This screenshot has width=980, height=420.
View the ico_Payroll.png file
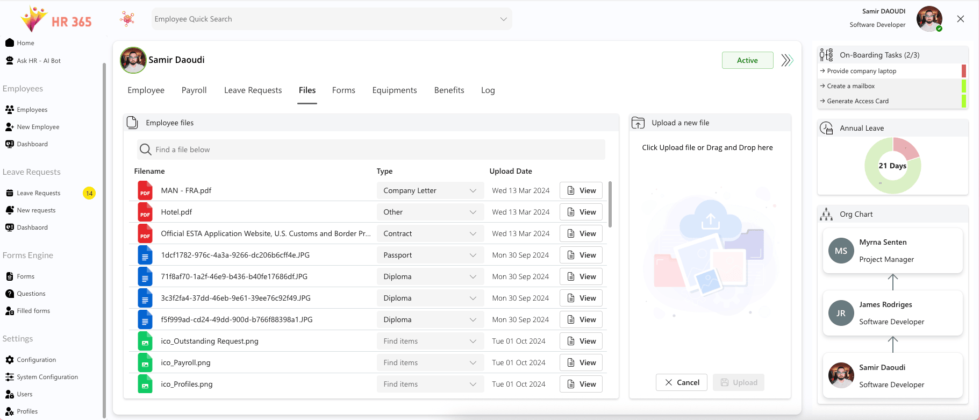point(581,363)
